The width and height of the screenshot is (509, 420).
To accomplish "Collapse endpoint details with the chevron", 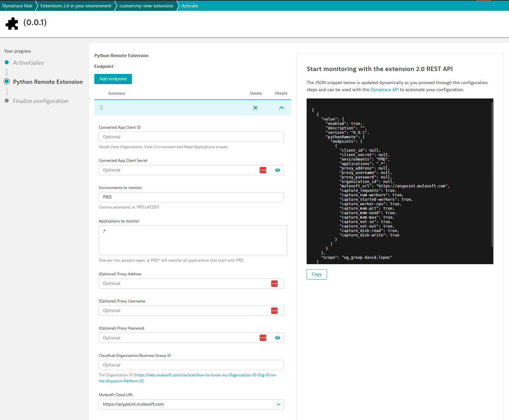I will 281,108.
